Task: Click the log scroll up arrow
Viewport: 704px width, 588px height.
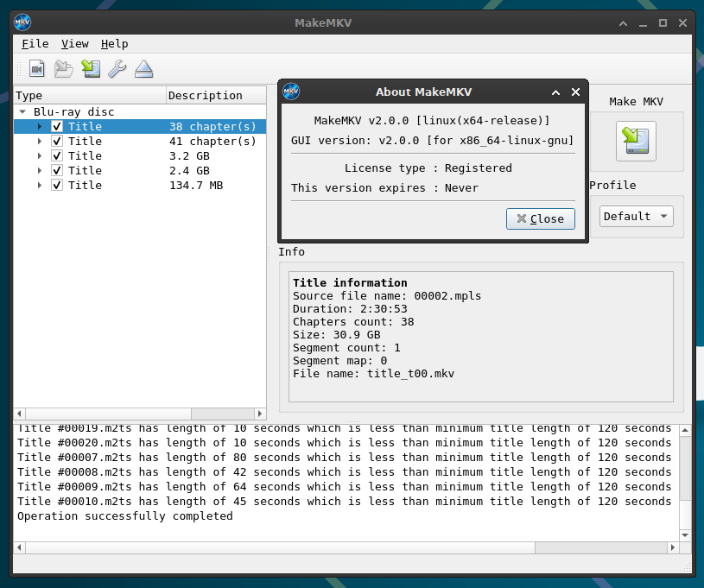Action: (x=685, y=430)
